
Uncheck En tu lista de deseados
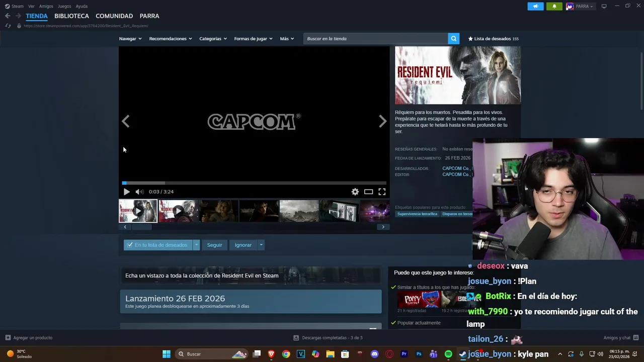click(x=130, y=245)
